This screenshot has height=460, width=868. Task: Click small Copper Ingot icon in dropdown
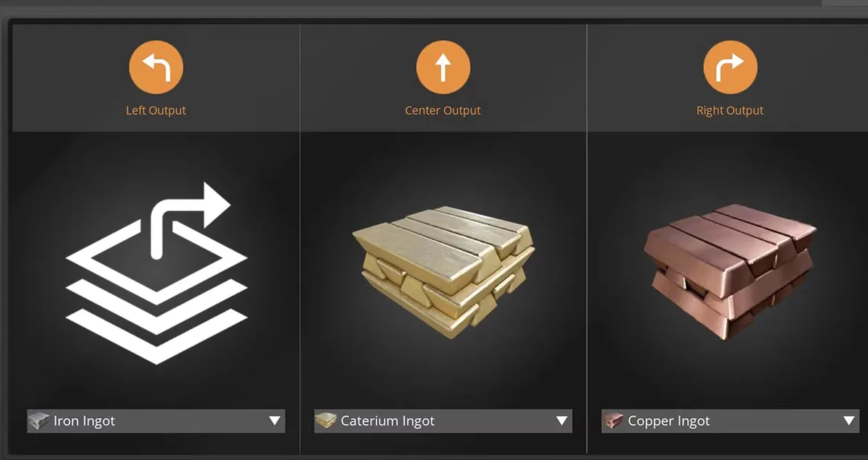tap(613, 421)
